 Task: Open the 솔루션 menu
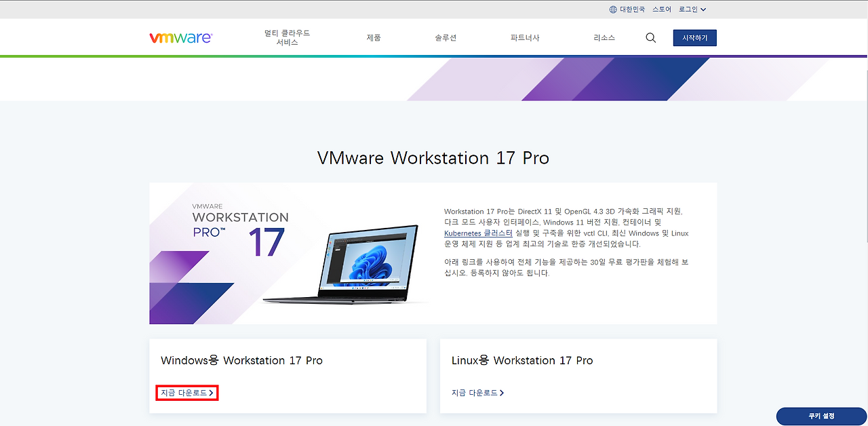(x=445, y=38)
